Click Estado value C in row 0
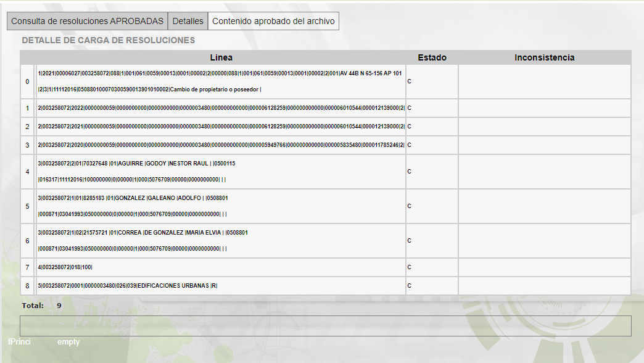Screen dimensions: 644x363 click(x=409, y=81)
